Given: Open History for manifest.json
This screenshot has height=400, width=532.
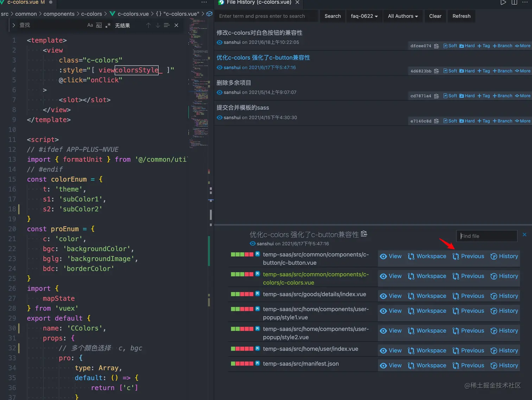Looking at the screenshot, I should [504, 366].
